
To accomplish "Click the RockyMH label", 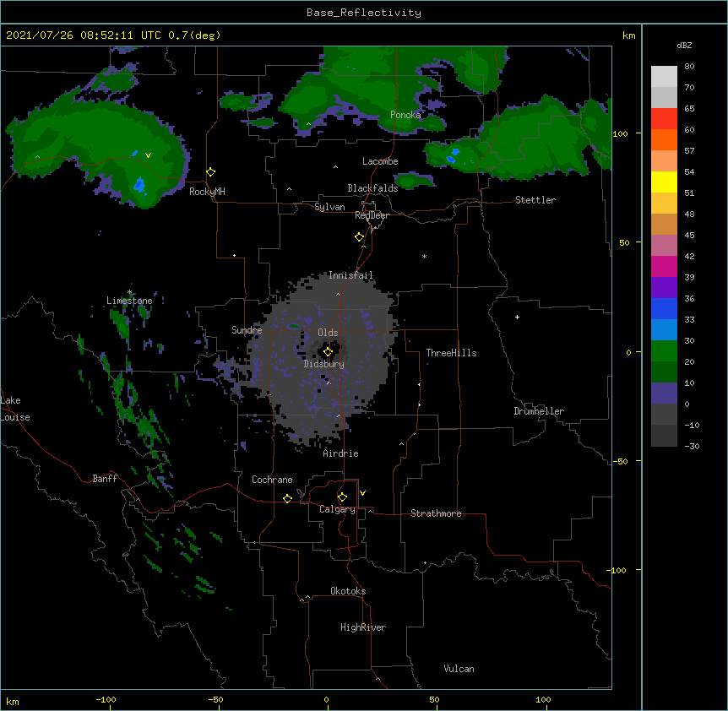I will (x=207, y=192).
